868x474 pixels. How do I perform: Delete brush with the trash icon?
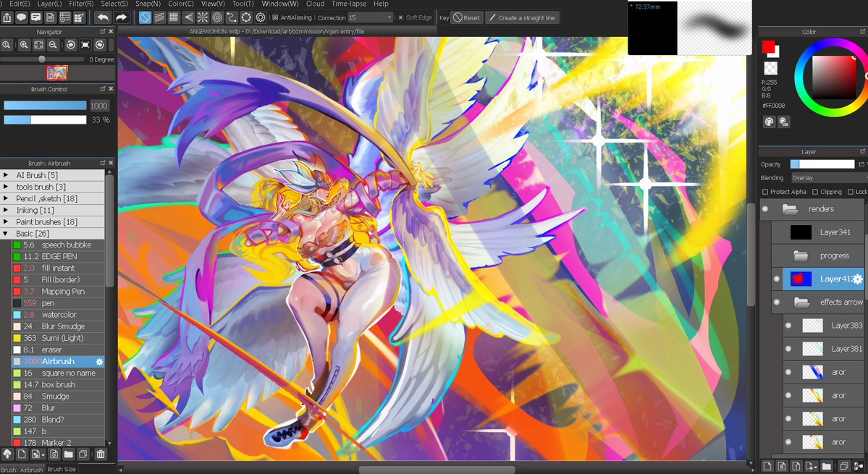tap(101, 454)
